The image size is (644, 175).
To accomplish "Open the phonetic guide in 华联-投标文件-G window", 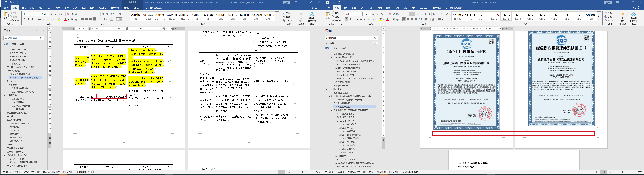I will coord(394,14).
